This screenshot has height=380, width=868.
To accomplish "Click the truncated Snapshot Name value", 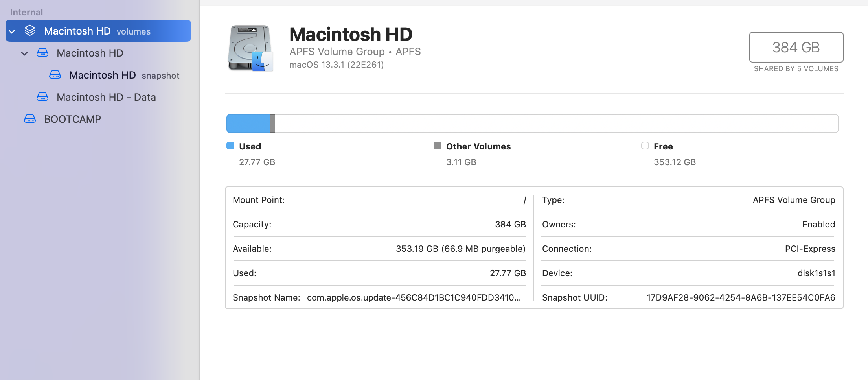I will point(413,297).
